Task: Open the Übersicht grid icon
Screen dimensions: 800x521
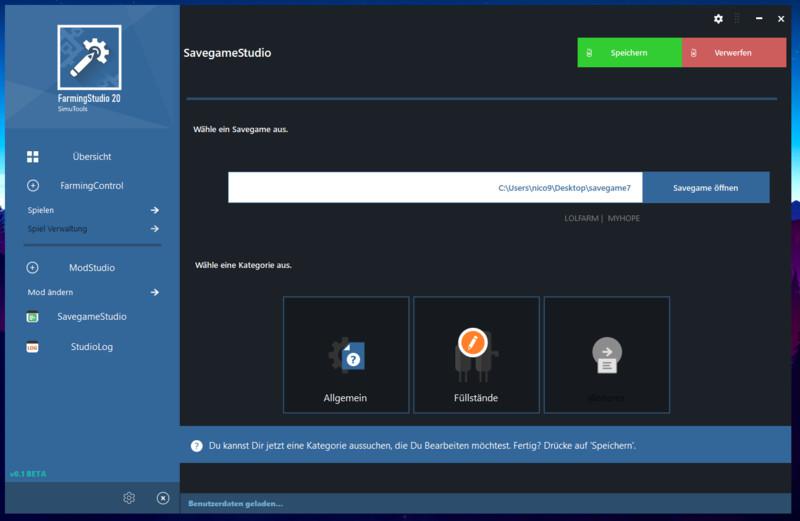Action: point(33,157)
